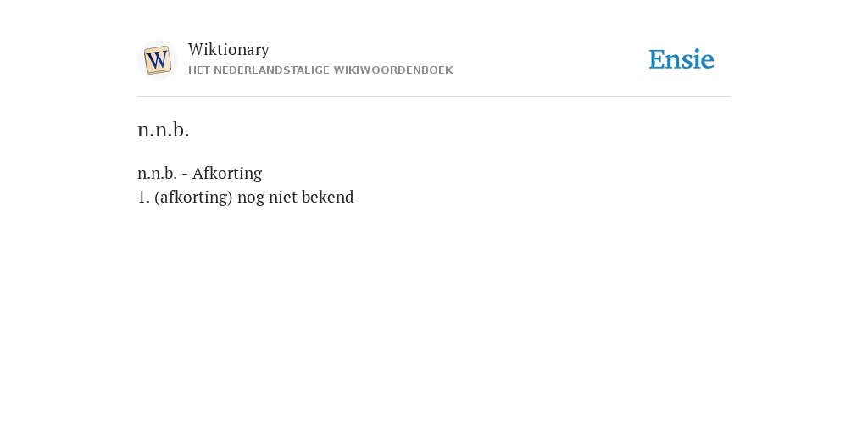The height and width of the screenshot is (434, 868).
Task: Click the n.n.b. - Afkorting line
Action: pos(200,173)
